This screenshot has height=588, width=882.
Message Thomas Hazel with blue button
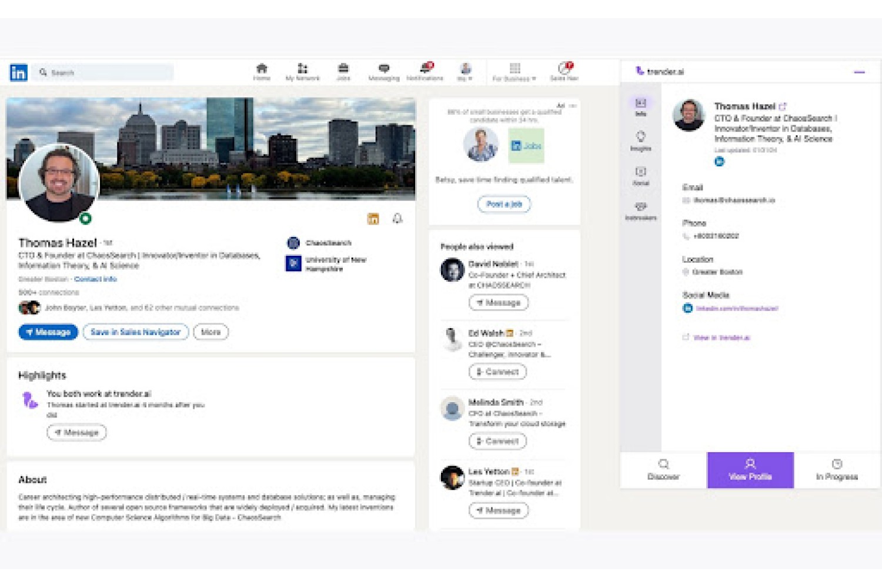48,332
